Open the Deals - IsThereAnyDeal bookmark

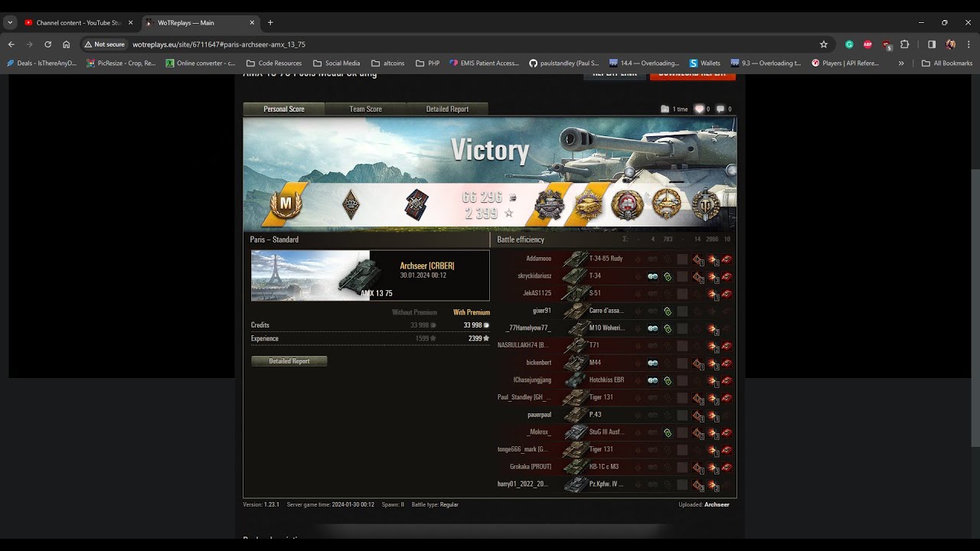(41, 64)
